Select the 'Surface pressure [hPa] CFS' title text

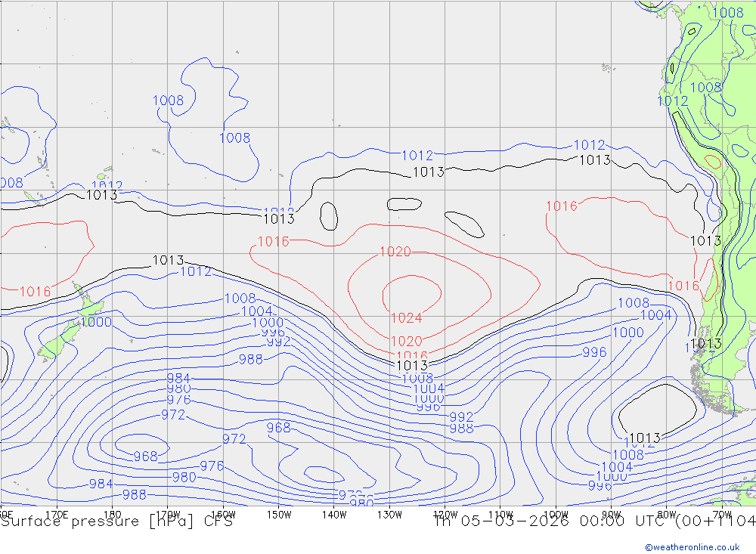tap(116, 522)
